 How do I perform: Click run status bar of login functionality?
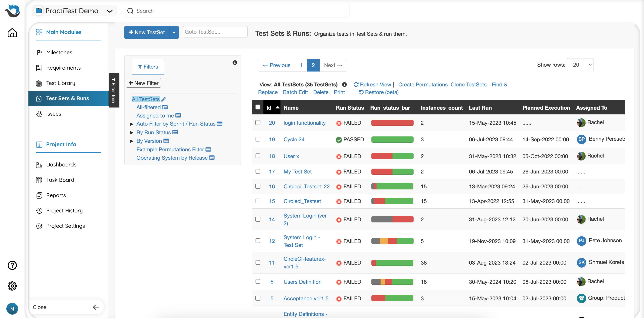pyautogui.click(x=392, y=123)
